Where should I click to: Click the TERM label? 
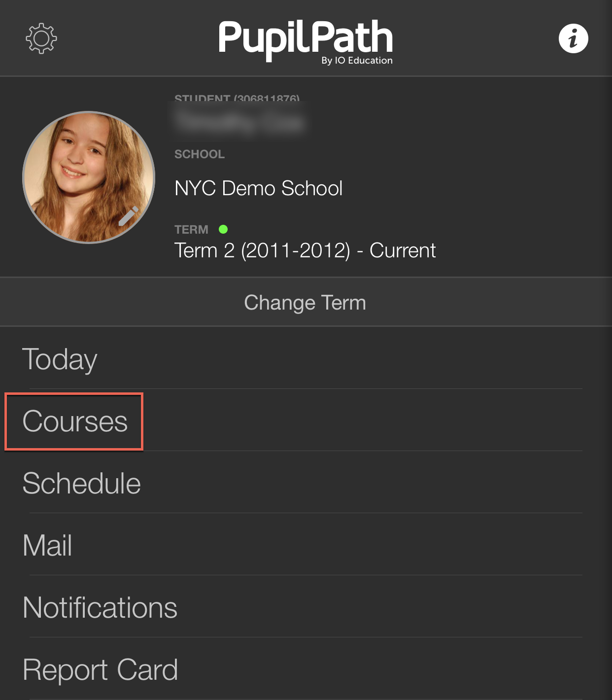[x=191, y=230]
